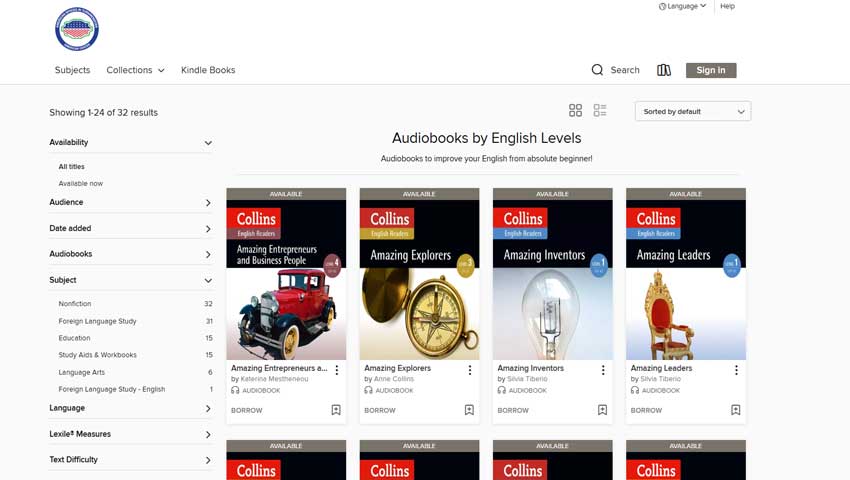
Task: Open the Sorted by default dropdown
Action: pos(693,111)
